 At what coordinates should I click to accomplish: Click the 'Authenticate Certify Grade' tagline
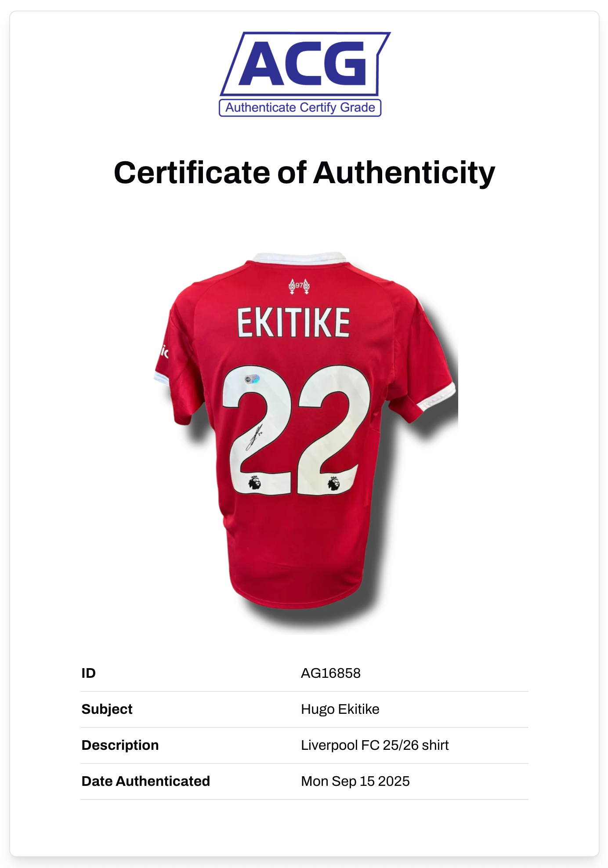coord(300,108)
